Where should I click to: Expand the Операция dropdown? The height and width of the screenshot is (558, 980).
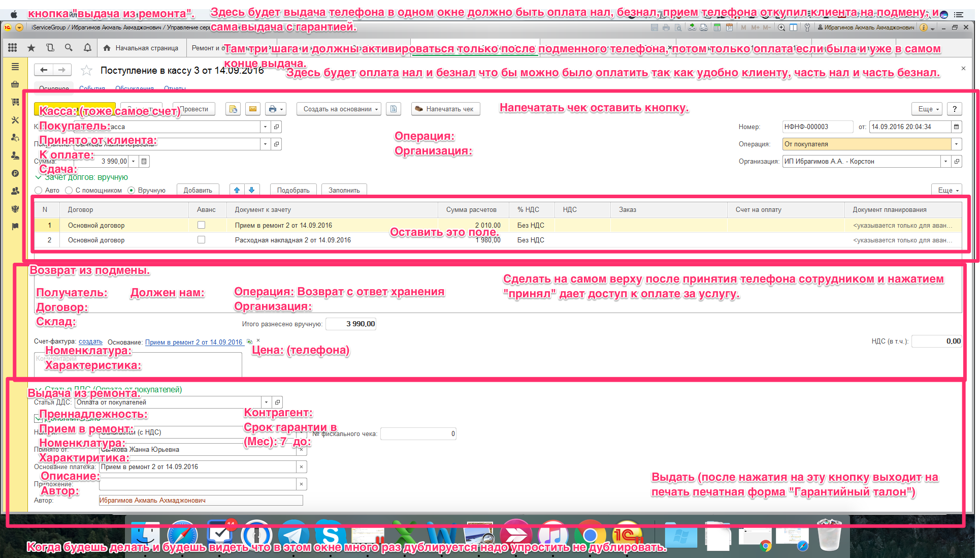pos(957,144)
